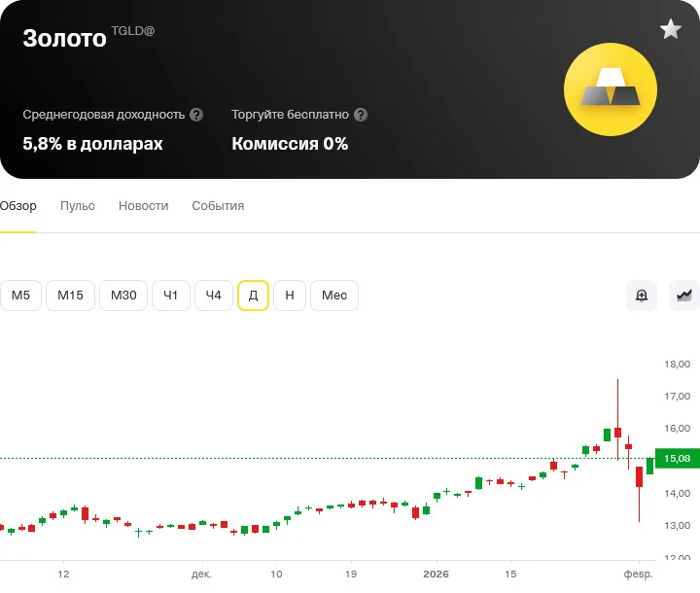The height and width of the screenshot is (593, 700).
Task: Click the 14,00 price axis label
Action: tap(678, 494)
